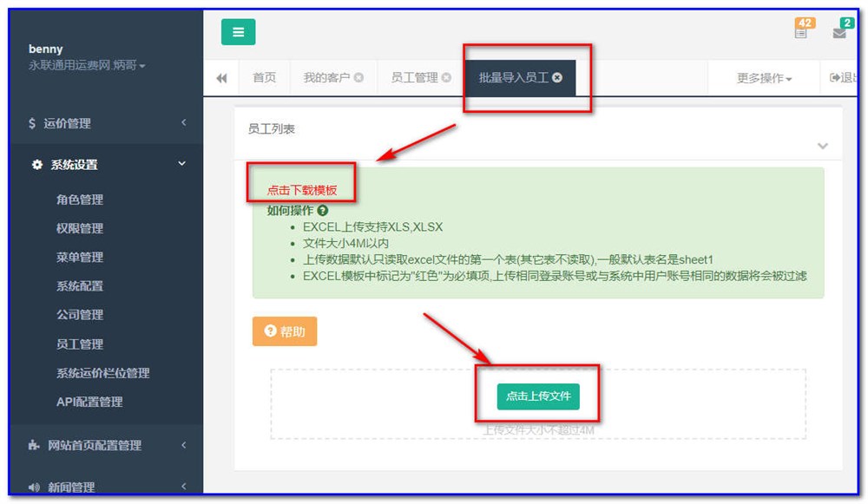
Task: Expand the 网站首页配置管理 sidebar menu
Action: point(108,445)
